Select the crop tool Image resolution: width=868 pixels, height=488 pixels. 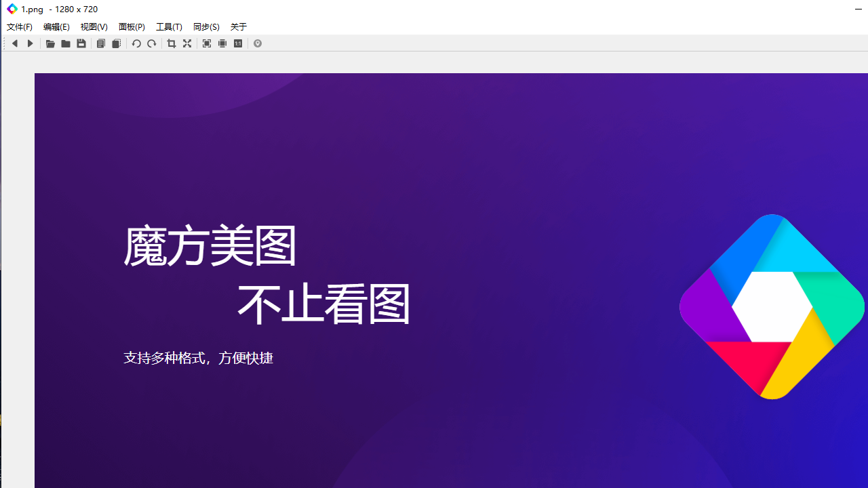[x=171, y=43]
